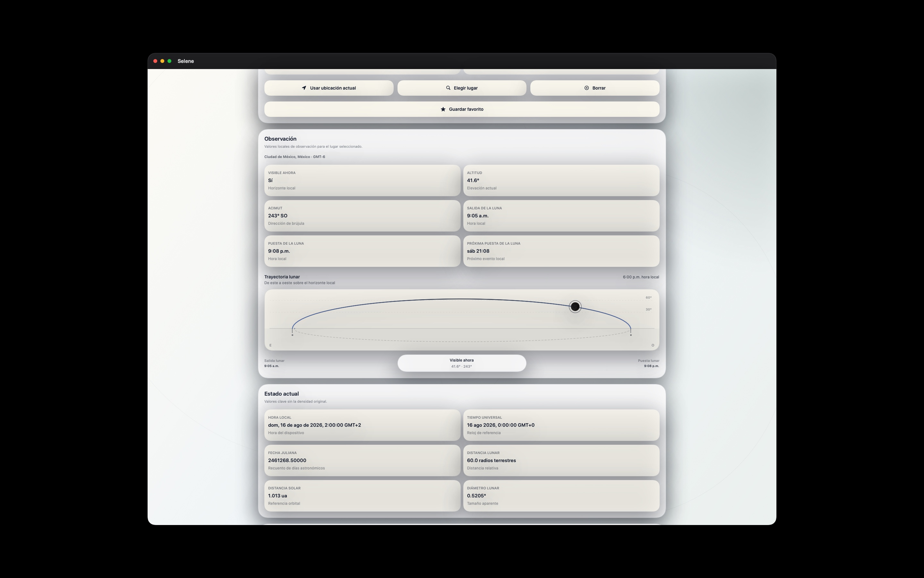Click the O west marker on the chart
Image resolution: width=924 pixels, height=578 pixels.
(653, 345)
